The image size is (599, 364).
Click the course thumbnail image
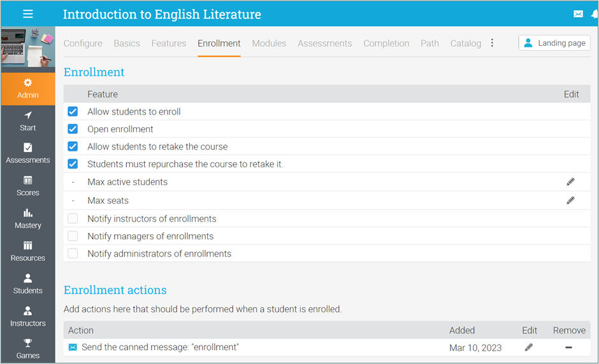[x=28, y=46]
